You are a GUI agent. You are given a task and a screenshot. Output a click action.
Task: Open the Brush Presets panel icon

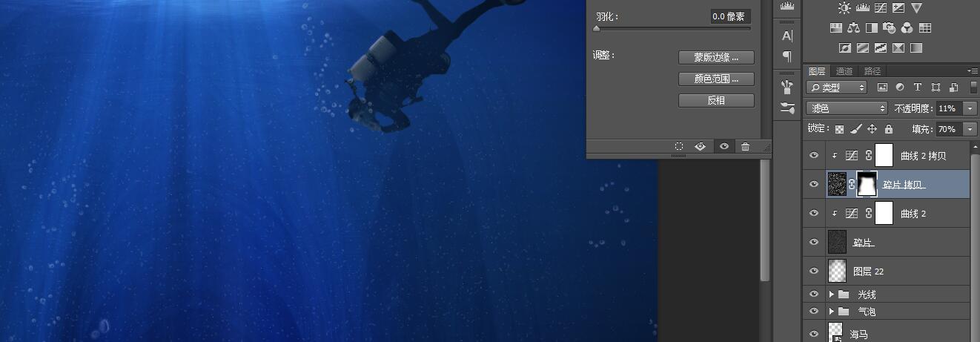tap(787, 87)
